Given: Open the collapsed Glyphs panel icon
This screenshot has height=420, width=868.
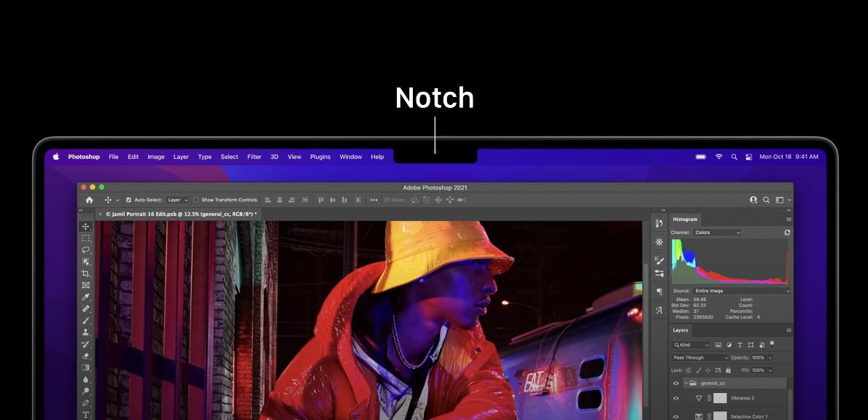Looking at the screenshot, I should 659,311.
